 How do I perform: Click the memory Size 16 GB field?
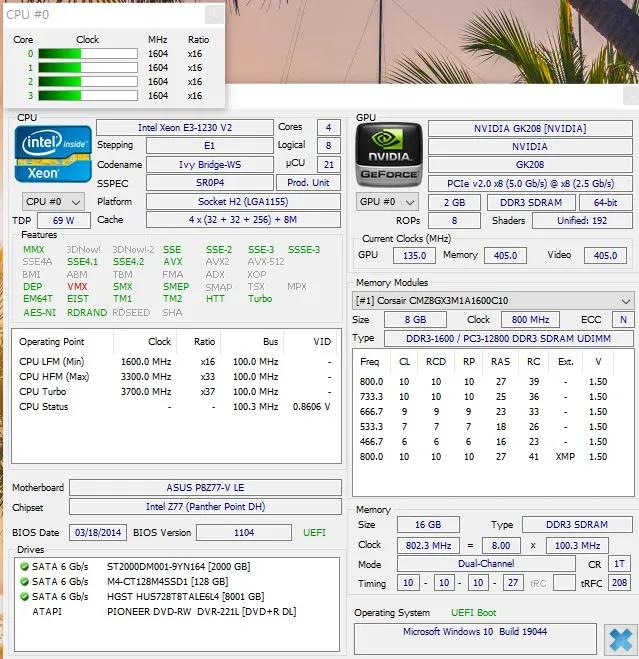428,525
